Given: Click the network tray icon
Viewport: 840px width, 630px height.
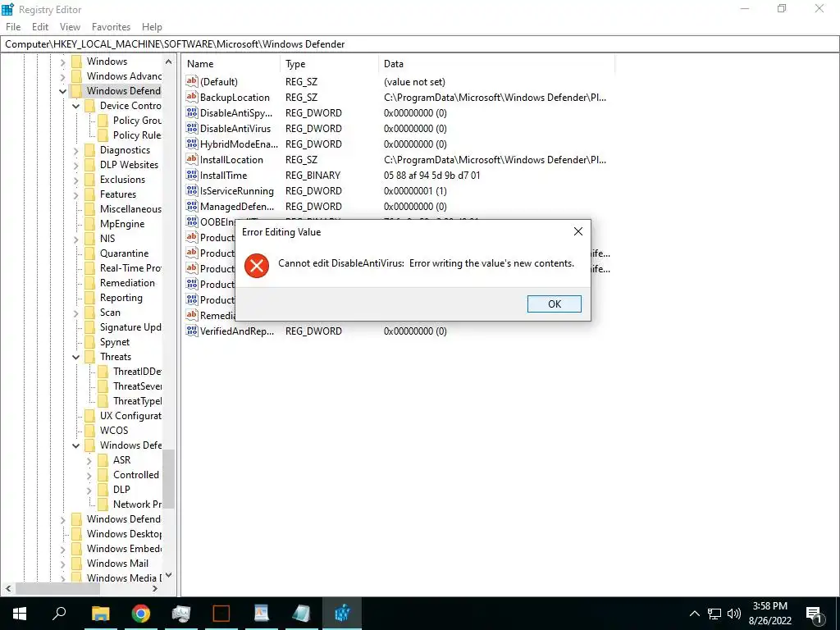Looking at the screenshot, I should [x=714, y=614].
